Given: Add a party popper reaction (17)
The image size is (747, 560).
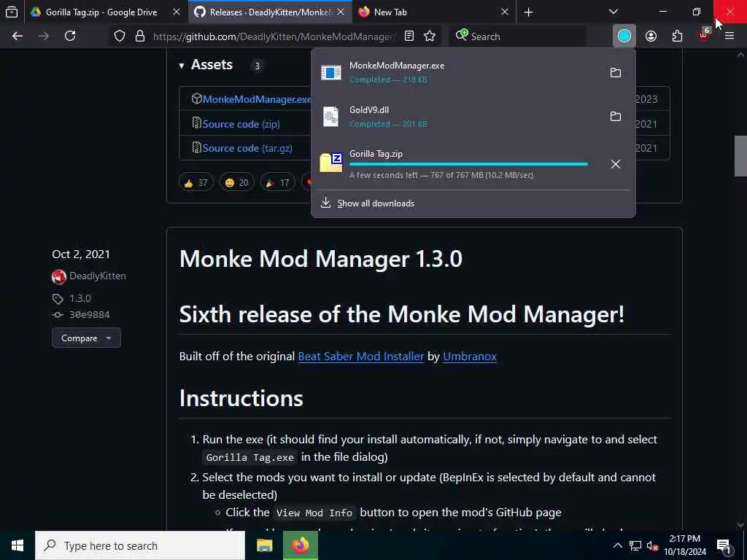Looking at the screenshot, I should [278, 183].
